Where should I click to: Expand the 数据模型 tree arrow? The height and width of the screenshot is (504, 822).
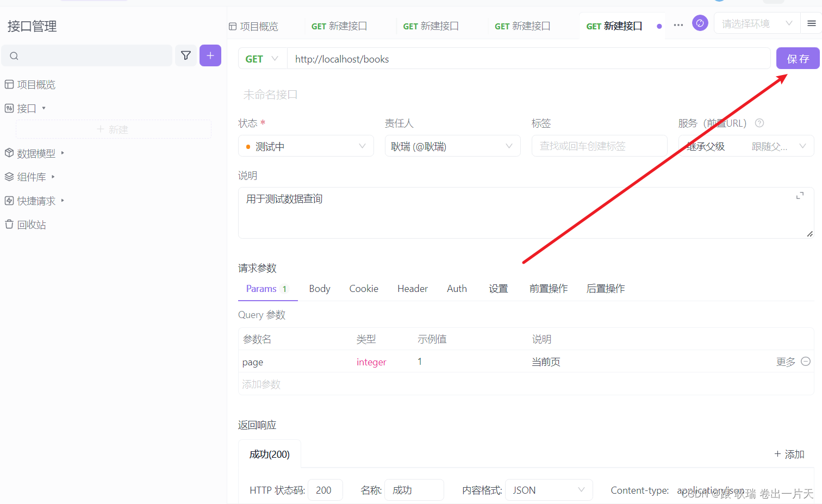(63, 153)
